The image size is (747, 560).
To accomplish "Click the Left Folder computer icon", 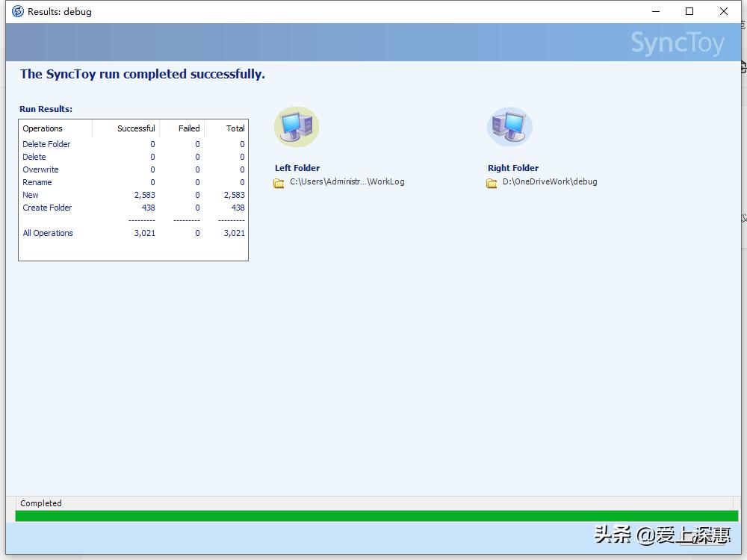I will tap(297, 127).
